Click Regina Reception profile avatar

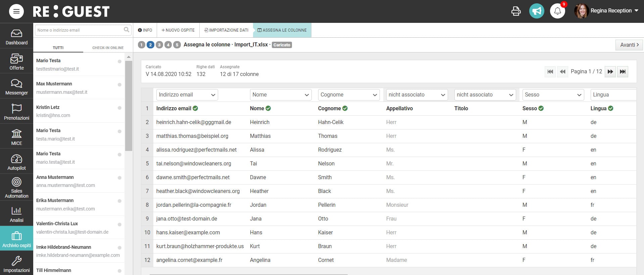click(x=582, y=11)
